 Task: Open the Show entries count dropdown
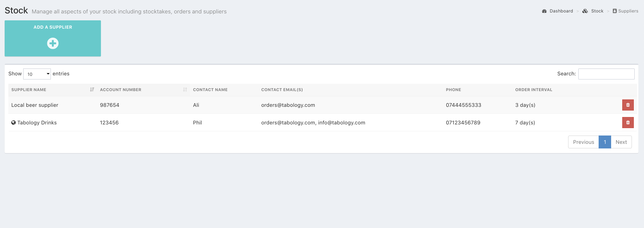tap(37, 74)
